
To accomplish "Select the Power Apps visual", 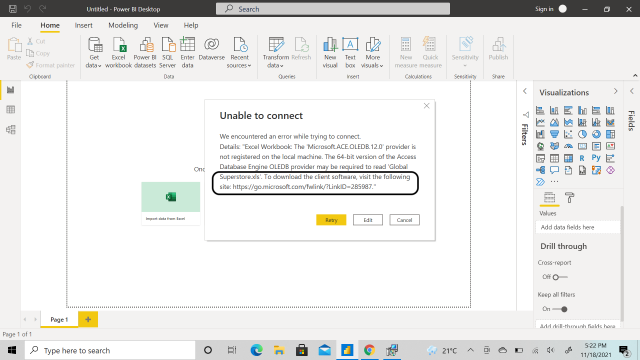I will (x=610, y=170).
